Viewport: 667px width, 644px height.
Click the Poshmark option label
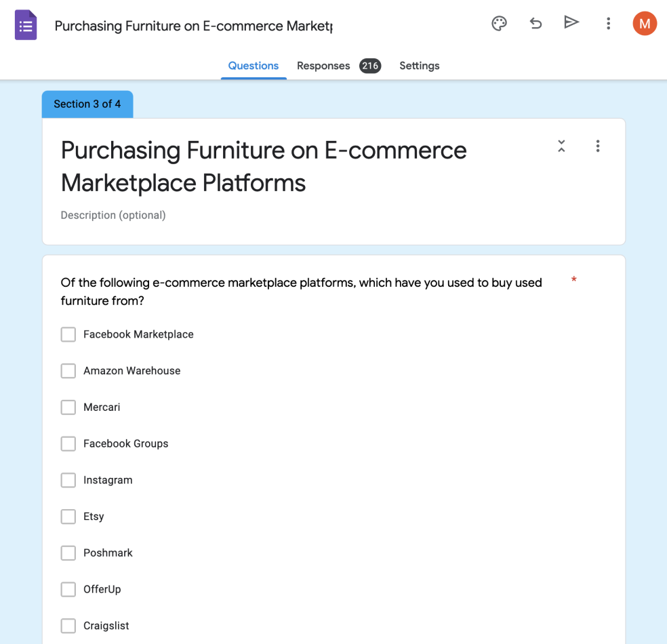point(108,553)
